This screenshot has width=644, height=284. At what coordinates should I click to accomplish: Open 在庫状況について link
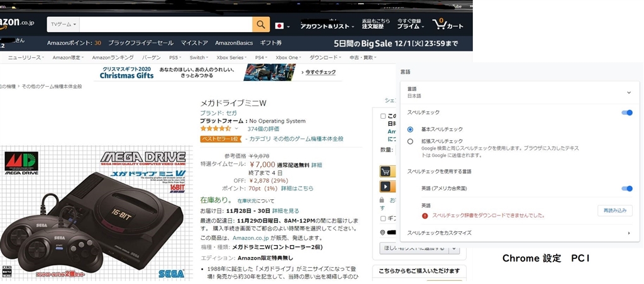pyautogui.click(x=256, y=201)
